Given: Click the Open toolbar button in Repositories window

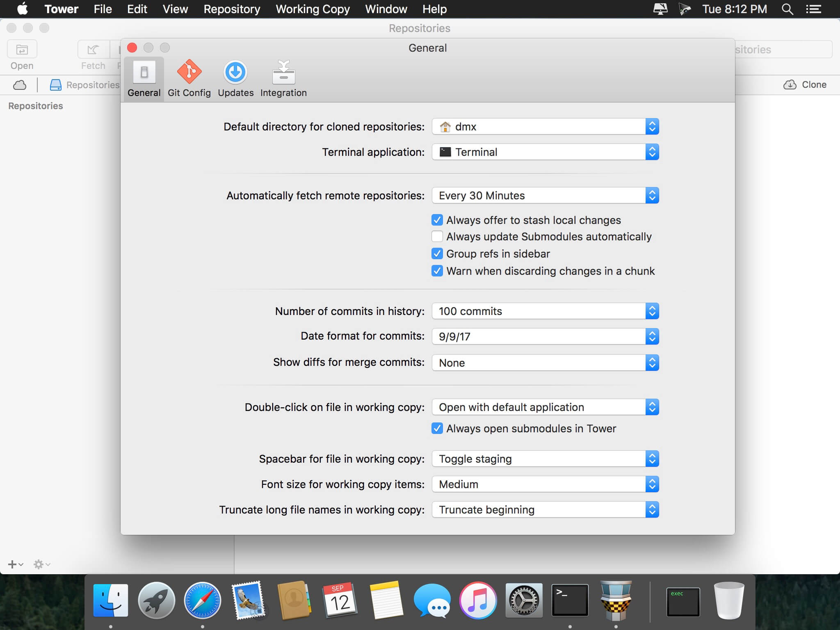Looking at the screenshot, I should coord(22,50).
